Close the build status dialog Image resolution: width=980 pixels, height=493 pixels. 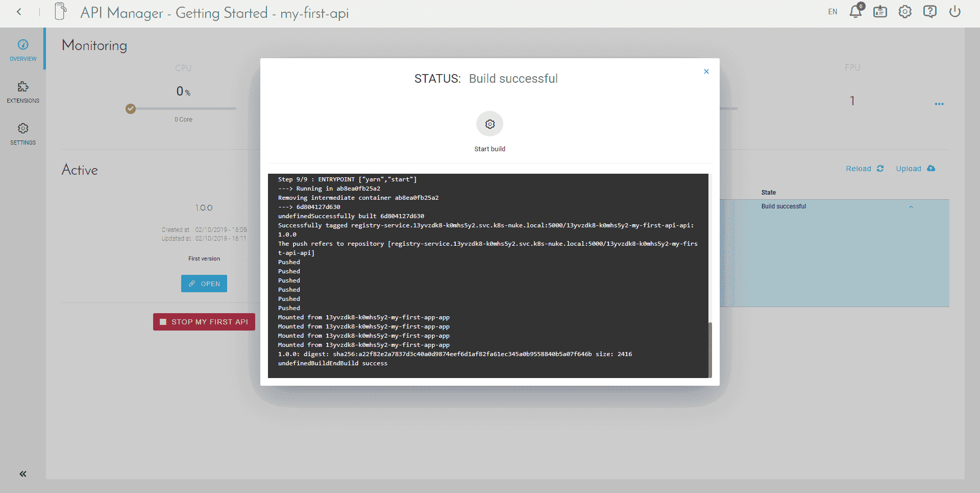tap(706, 72)
